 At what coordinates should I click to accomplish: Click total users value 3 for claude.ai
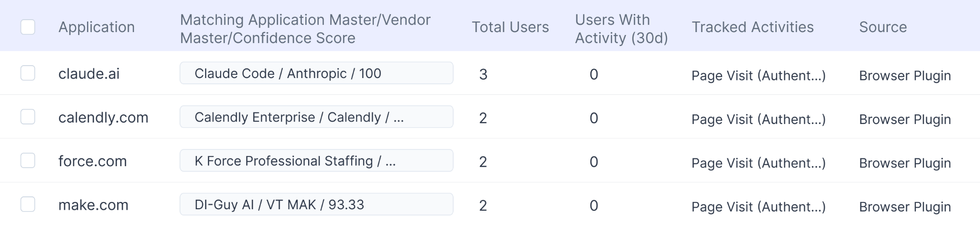483,74
